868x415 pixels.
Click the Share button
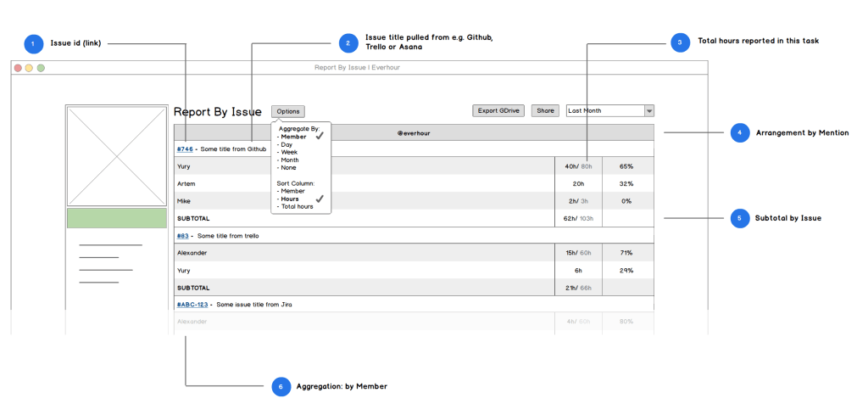pyautogui.click(x=545, y=111)
